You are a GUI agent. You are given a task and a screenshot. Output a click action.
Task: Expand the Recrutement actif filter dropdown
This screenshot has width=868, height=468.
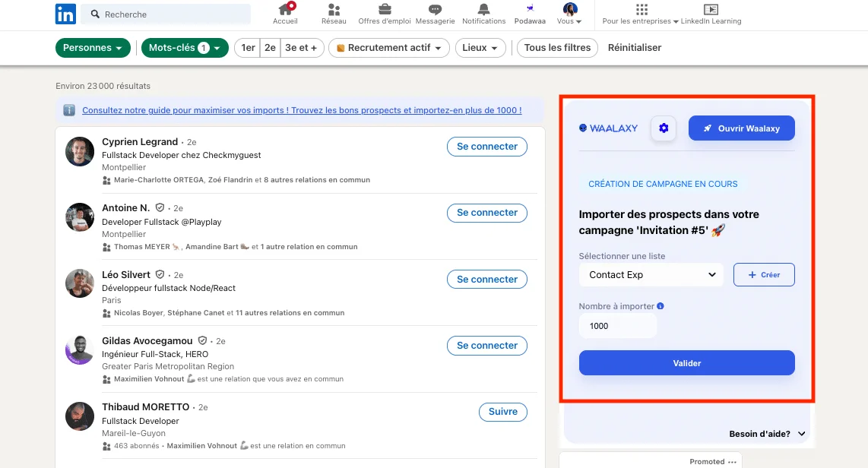[x=388, y=48]
